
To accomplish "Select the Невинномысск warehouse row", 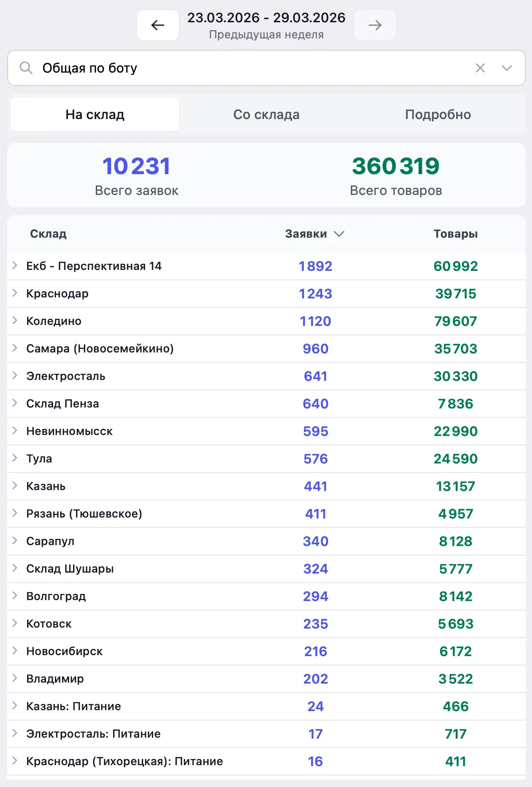I will (69, 431).
